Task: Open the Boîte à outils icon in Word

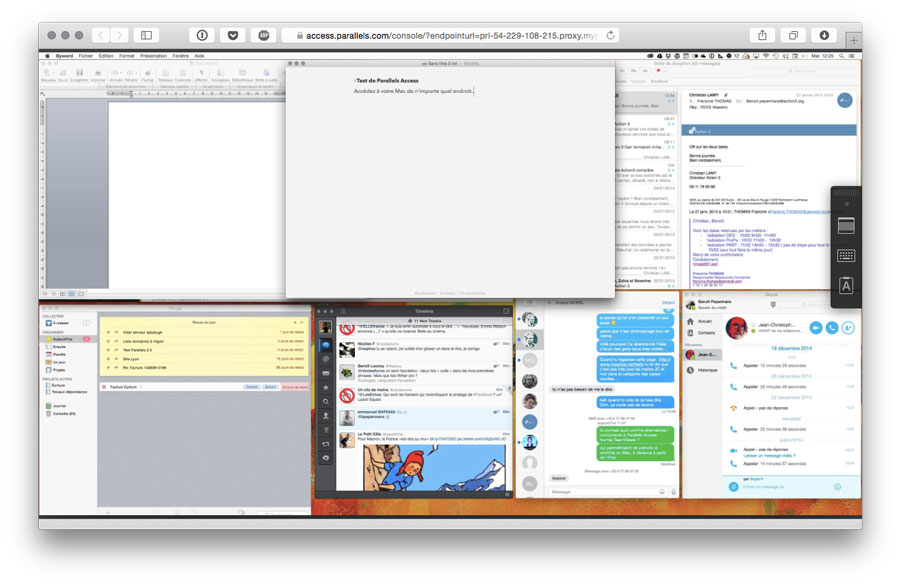Action: point(266,74)
